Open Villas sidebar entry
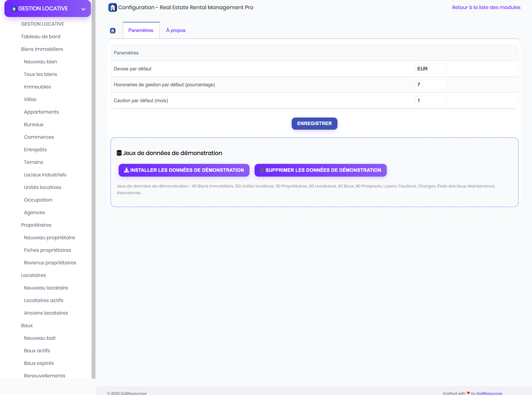The image size is (532, 395). 30,99
